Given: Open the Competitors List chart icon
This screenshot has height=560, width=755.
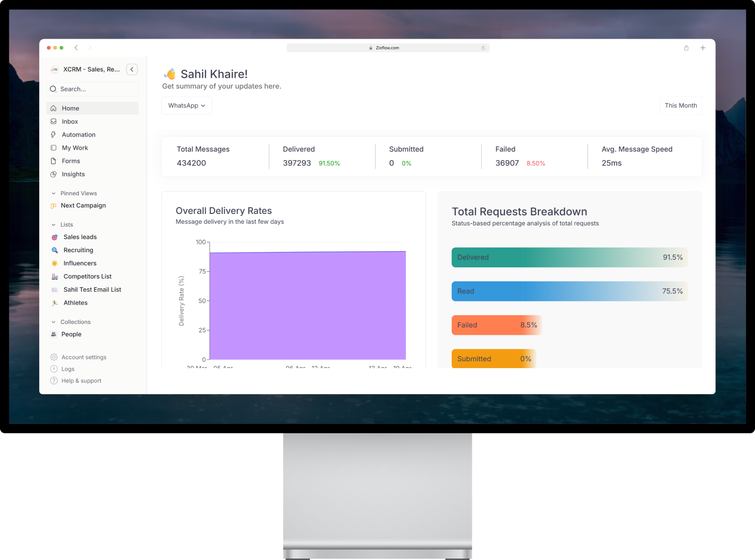Looking at the screenshot, I should pos(54,276).
